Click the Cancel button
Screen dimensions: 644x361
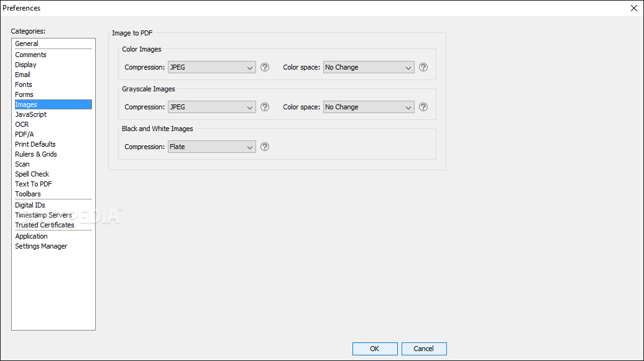point(424,349)
